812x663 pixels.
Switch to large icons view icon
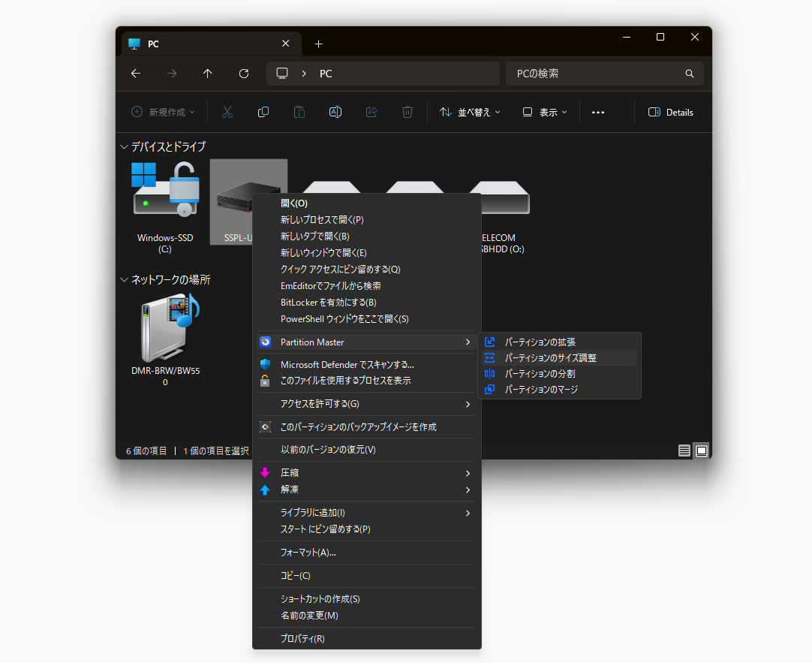tap(702, 451)
